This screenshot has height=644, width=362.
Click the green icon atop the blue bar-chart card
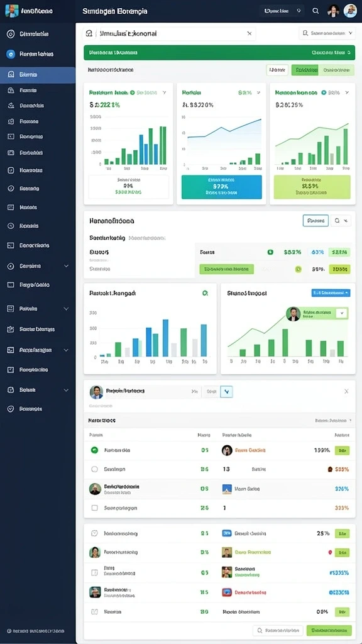(205, 293)
